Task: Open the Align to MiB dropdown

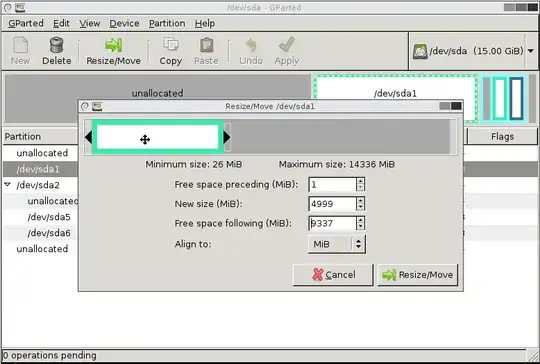Action: [x=337, y=244]
